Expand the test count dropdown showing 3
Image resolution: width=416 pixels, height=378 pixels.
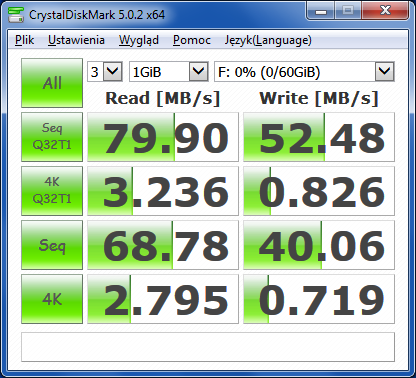tap(105, 72)
